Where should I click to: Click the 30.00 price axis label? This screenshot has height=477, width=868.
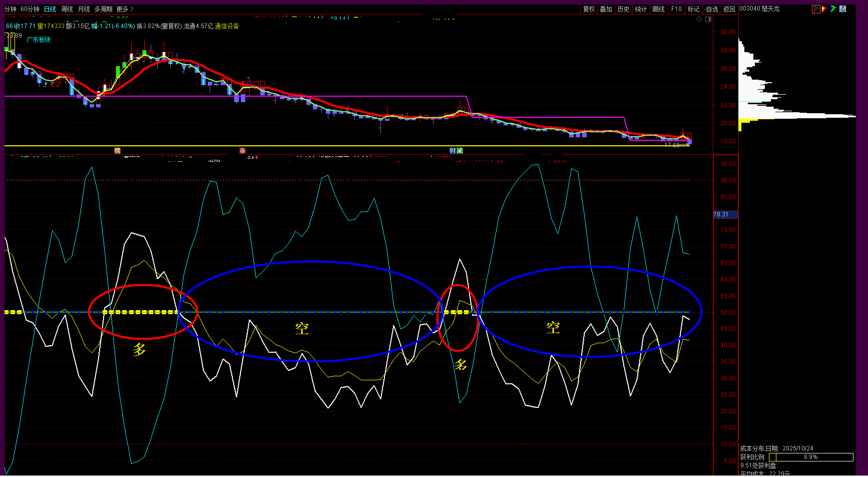[728, 32]
